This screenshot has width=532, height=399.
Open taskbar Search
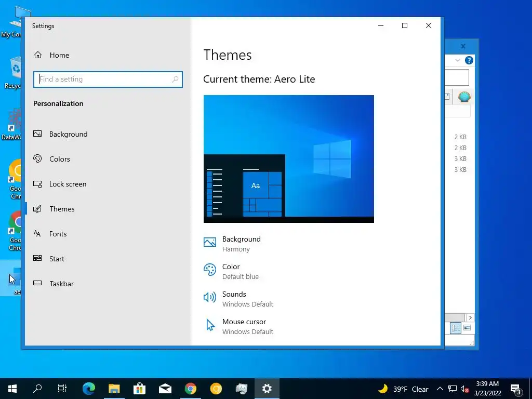(x=37, y=389)
